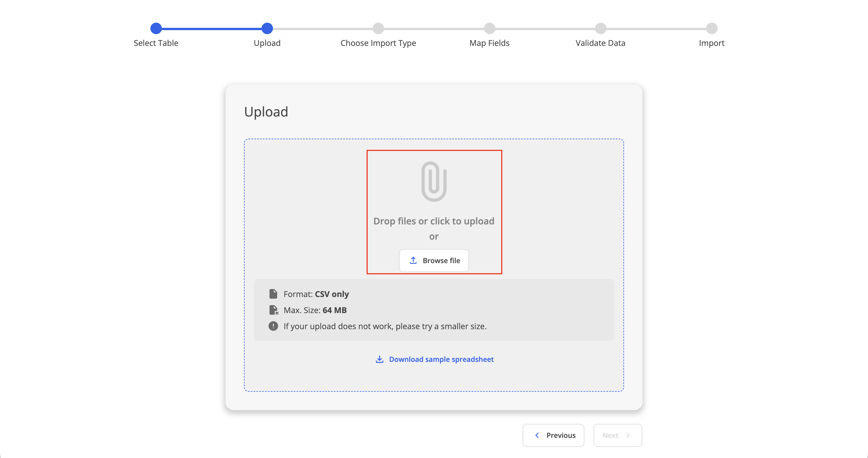Viewport: 868px width, 458px height.
Task: Select the Import step circle
Action: [712, 29]
